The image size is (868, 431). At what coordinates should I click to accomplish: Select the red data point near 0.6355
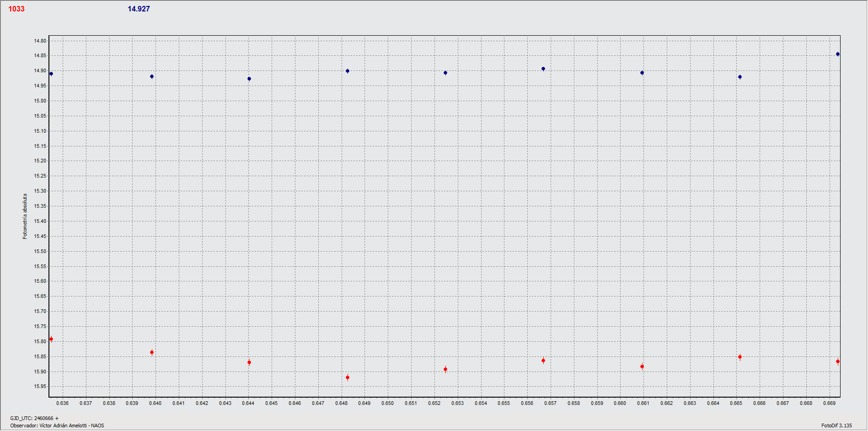[51, 339]
